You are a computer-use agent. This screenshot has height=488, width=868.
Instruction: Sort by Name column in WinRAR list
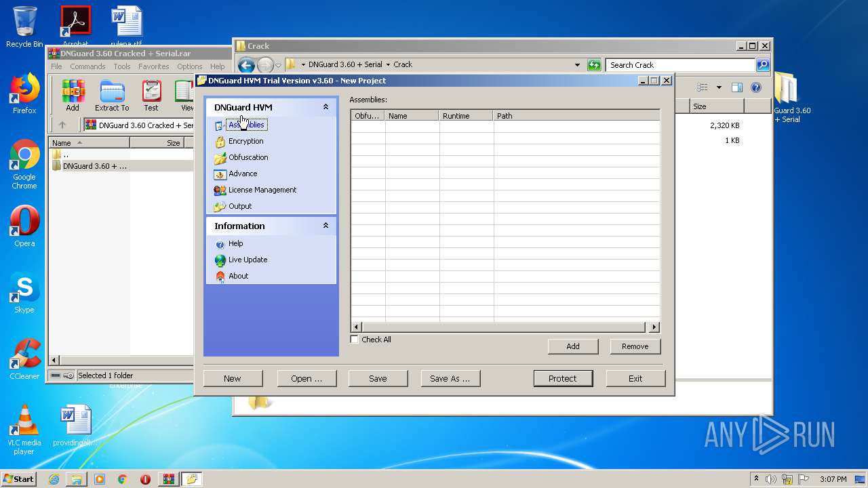[89, 143]
